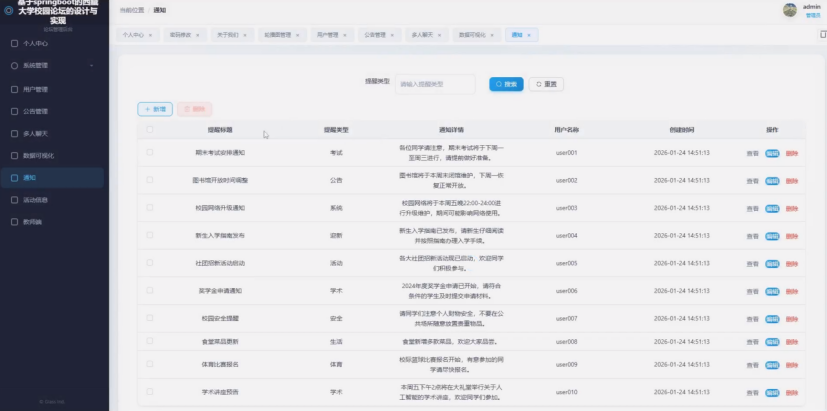Viewport: 827px width, 411px height.
Task: Click 查看 for the user001 row
Action: (x=753, y=154)
